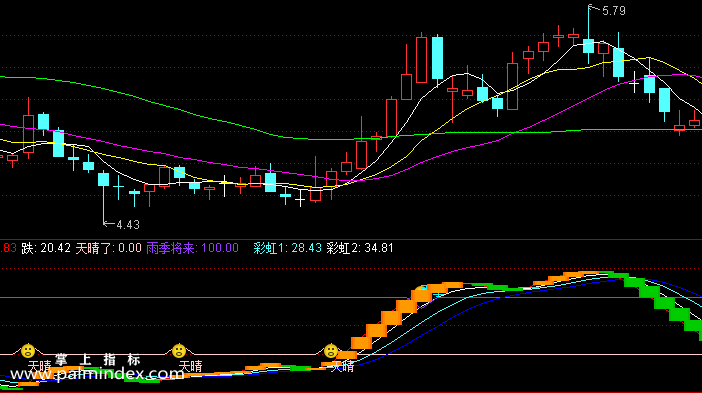Click the 4.43 low price marker
This screenshot has height=393, width=702.
click(x=128, y=225)
